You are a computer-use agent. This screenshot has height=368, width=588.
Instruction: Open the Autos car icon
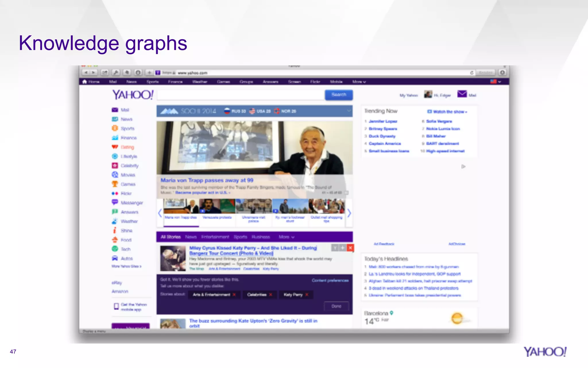pos(115,258)
